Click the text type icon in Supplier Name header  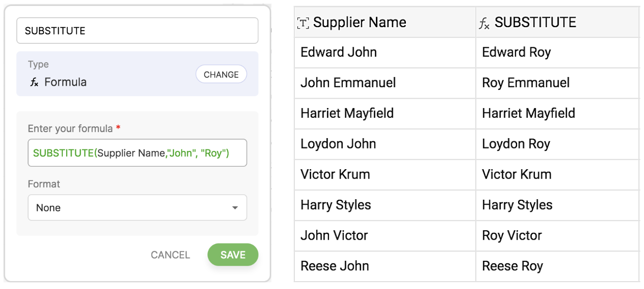coord(303,23)
